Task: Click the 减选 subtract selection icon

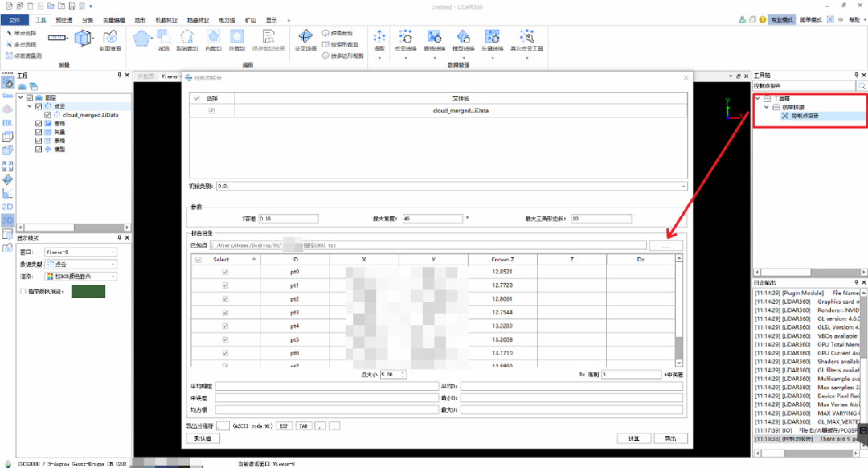Action: click(x=163, y=40)
